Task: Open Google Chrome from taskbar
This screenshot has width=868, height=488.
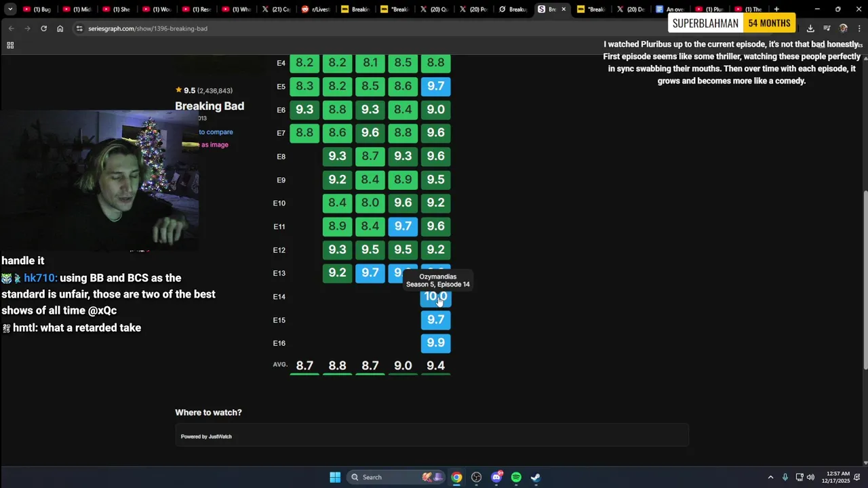Action: 457,477
